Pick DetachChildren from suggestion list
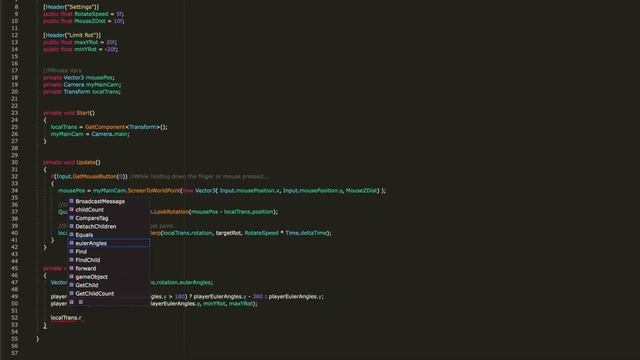 pos(109,227)
